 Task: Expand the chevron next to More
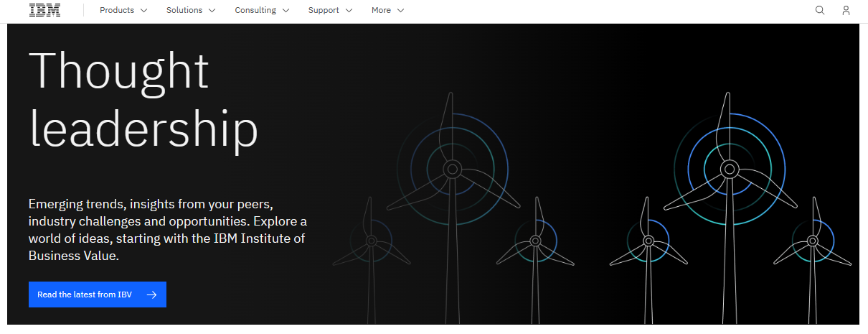(400, 11)
